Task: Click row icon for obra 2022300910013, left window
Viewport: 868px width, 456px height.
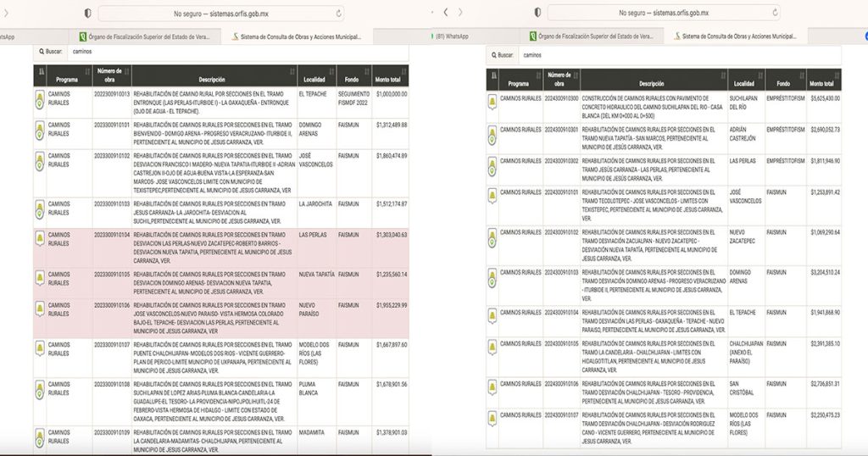Action: point(40,100)
